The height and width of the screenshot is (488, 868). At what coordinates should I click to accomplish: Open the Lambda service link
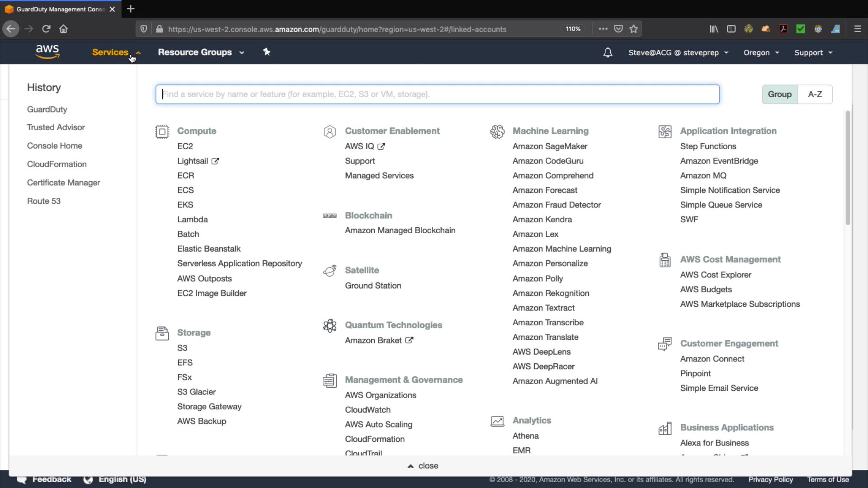(x=192, y=220)
